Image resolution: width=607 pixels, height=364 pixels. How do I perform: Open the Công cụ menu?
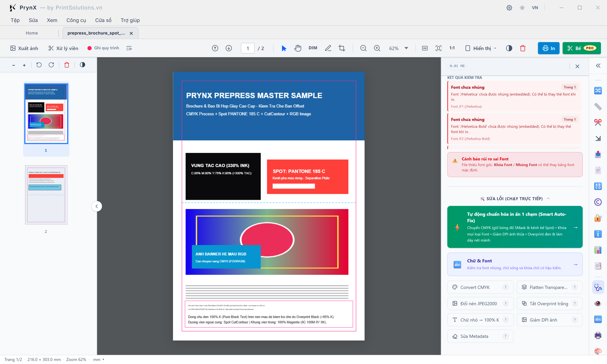point(76,20)
